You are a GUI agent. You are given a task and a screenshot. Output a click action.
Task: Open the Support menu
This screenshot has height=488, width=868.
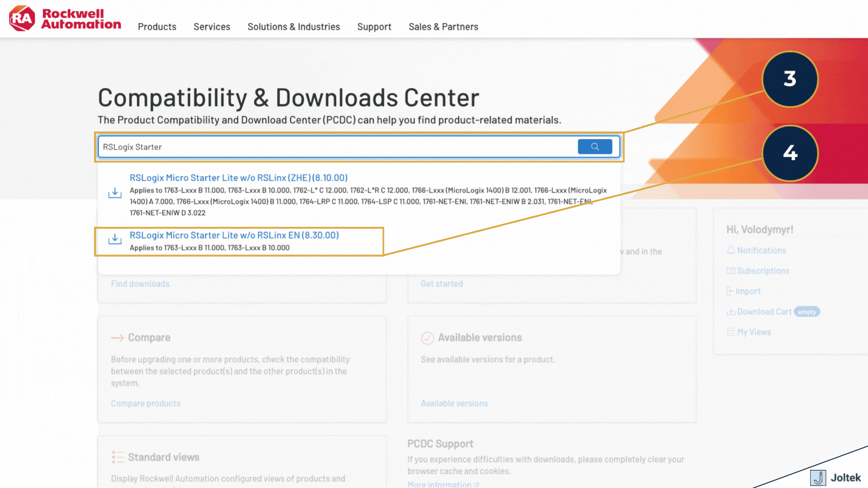pos(374,27)
